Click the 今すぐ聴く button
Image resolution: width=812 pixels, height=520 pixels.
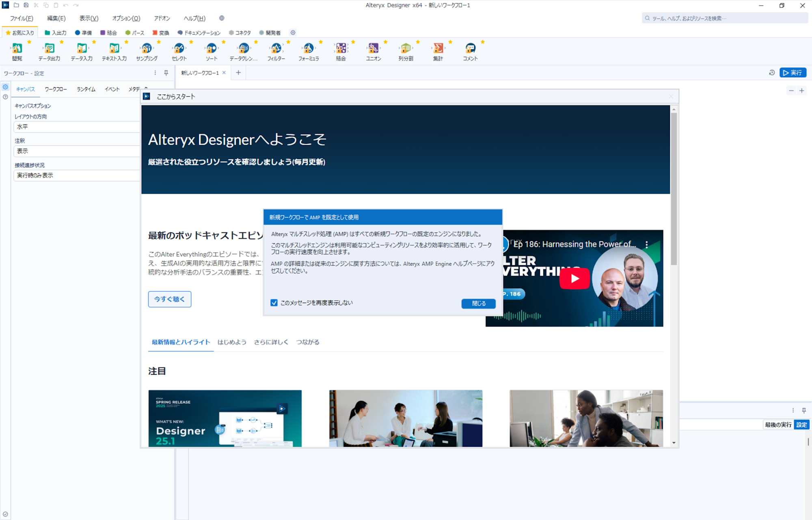[x=169, y=299]
